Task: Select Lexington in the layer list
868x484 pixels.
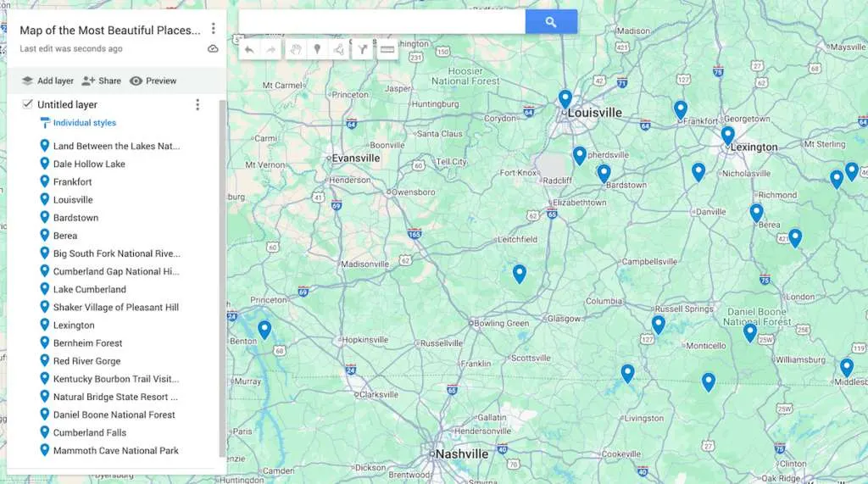Action: tap(74, 325)
